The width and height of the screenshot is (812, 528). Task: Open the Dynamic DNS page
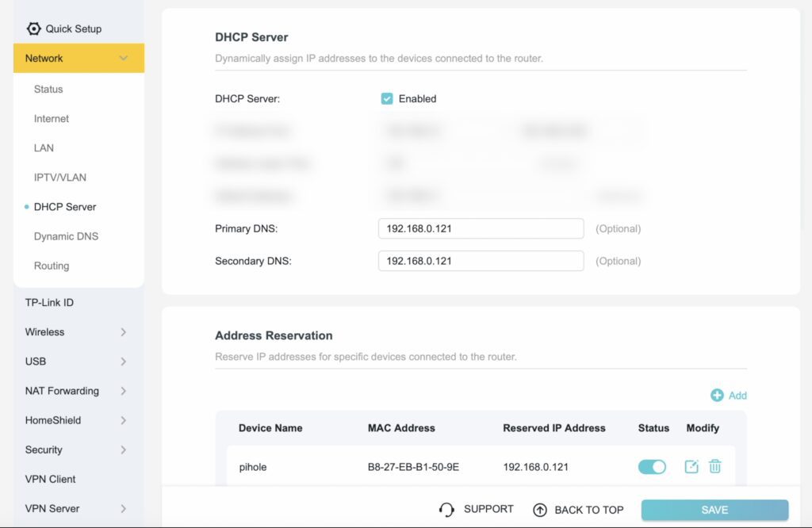(x=67, y=235)
